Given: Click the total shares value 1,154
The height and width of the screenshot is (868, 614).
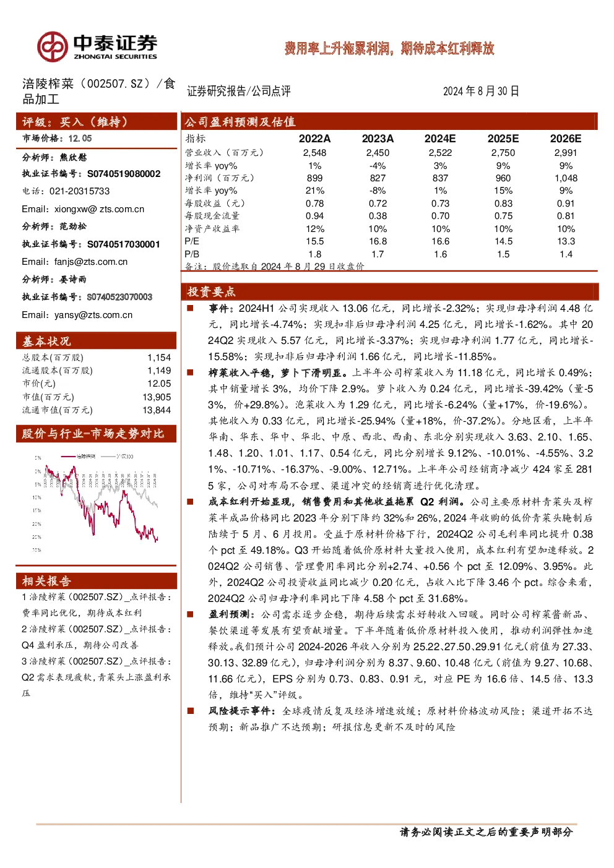Looking at the screenshot, I should pyautogui.click(x=159, y=358).
